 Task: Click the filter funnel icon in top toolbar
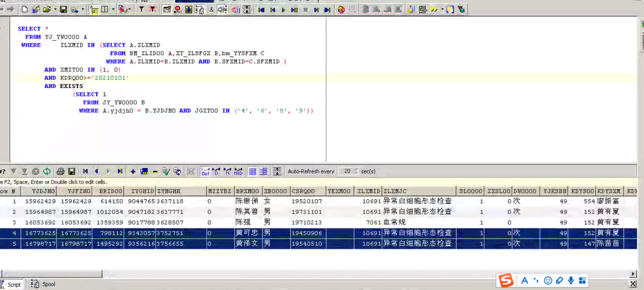tap(141, 9)
